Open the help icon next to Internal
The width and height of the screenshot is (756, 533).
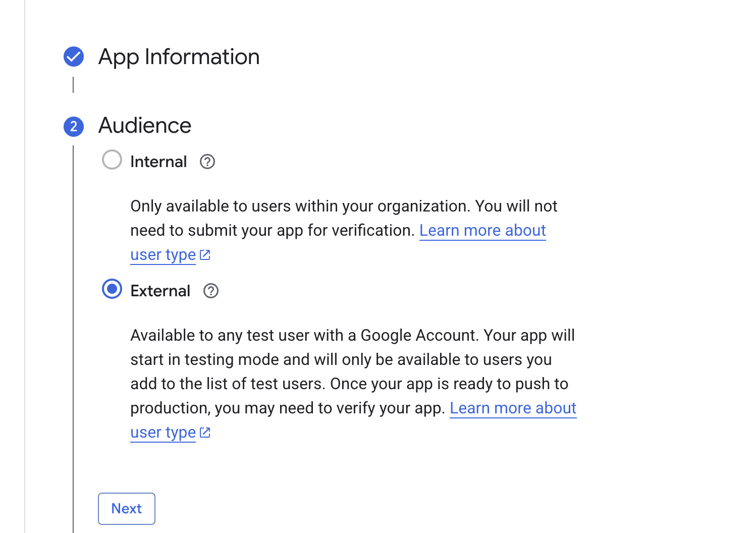207,162
